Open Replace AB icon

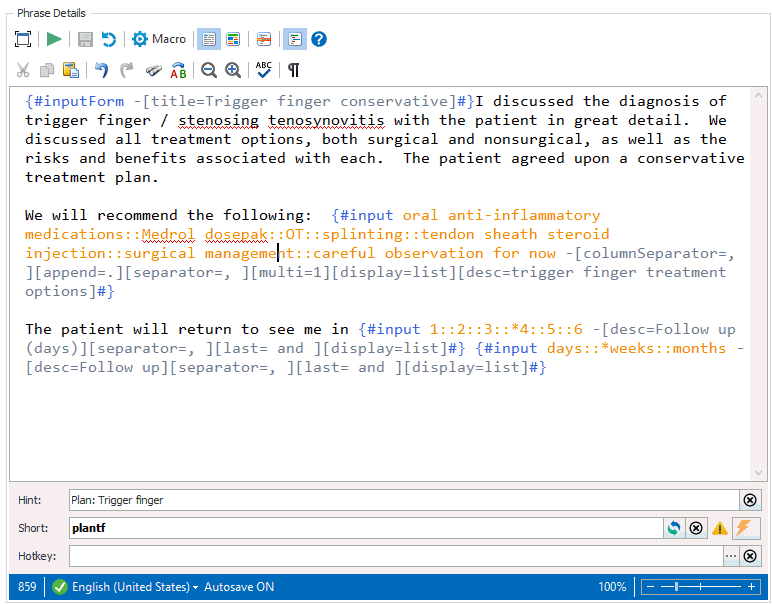pos(178,70)
